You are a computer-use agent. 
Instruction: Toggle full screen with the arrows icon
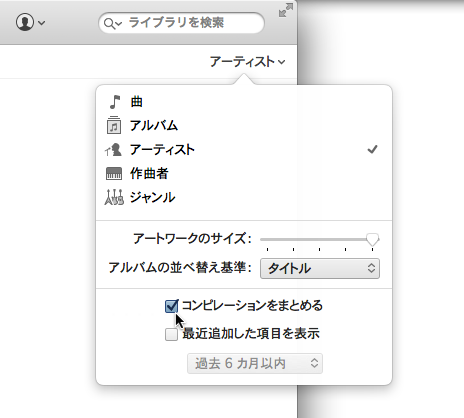tap(286, 10)
